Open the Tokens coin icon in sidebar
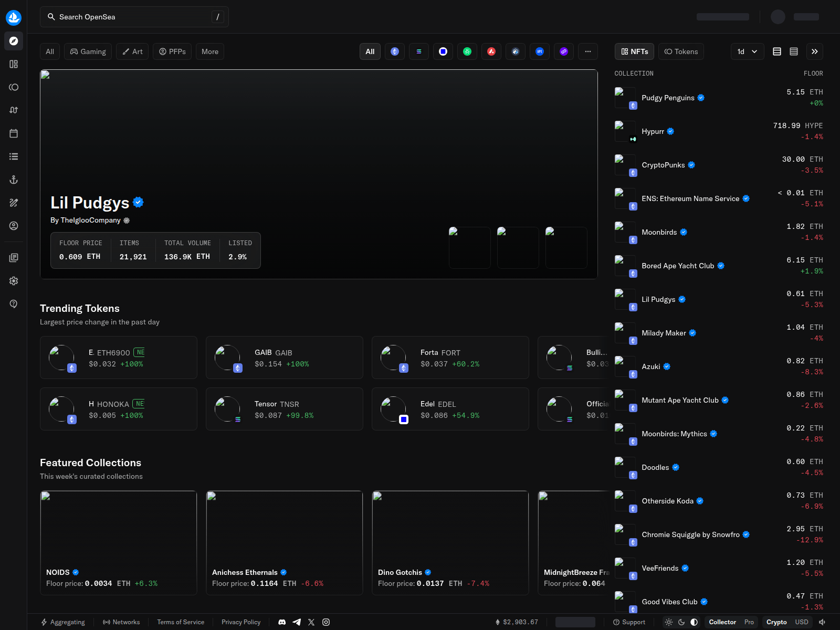The image size is (840, 630). click(14, 87)
